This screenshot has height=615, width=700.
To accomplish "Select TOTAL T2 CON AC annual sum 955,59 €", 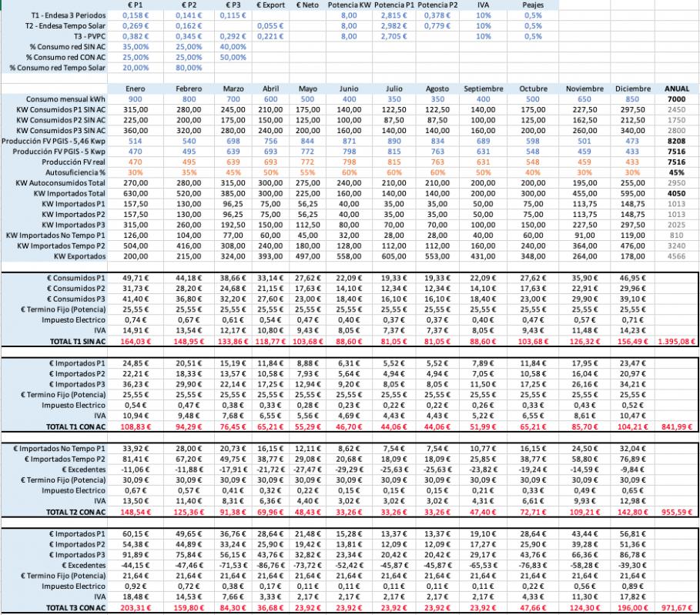I will click(677, 512).
